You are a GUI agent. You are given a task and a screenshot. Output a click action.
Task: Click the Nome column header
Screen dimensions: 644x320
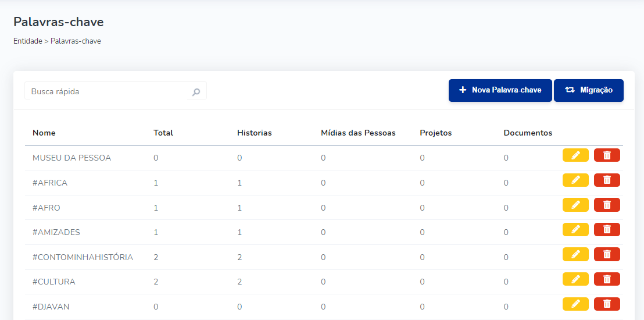click(x=44, y=133)
